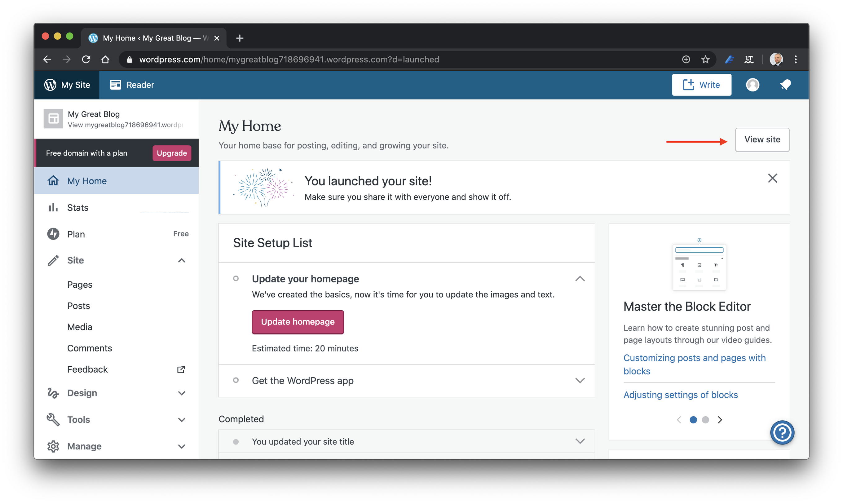Screen dimensions: 843x504
Task: Expand the Tools sidebar section
Action: point(182,420)
